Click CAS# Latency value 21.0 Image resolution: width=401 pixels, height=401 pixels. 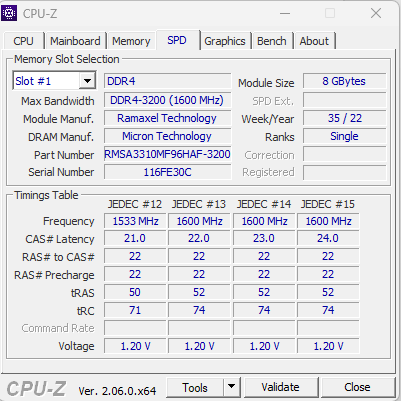(x=135, y=239)
